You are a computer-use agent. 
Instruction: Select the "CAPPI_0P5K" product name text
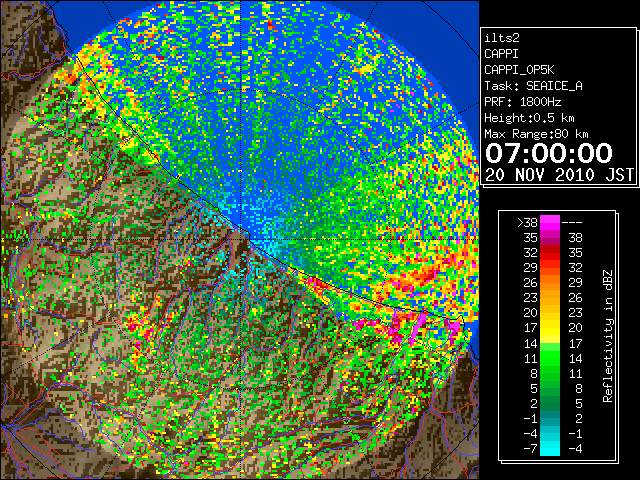[x=519, y=70]
